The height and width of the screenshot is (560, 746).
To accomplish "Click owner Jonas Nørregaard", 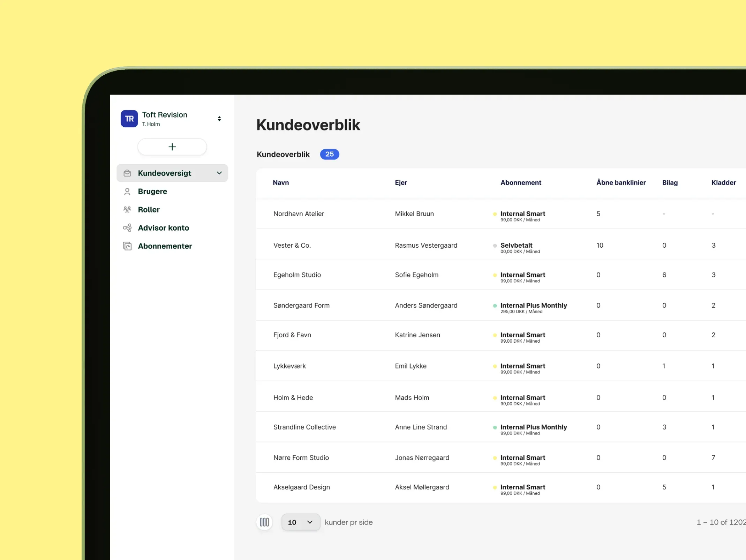I will click(422, 457).
